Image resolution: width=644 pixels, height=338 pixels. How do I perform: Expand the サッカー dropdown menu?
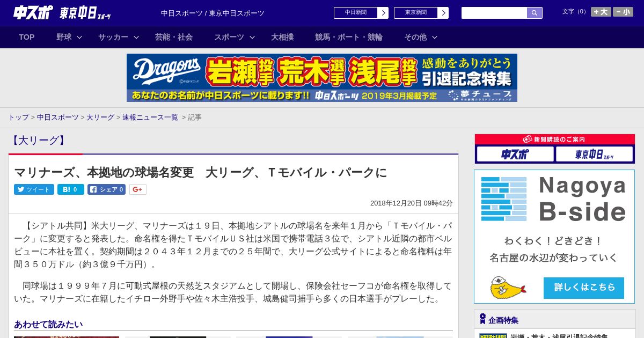pyautogui.click(x=119, y=37)
